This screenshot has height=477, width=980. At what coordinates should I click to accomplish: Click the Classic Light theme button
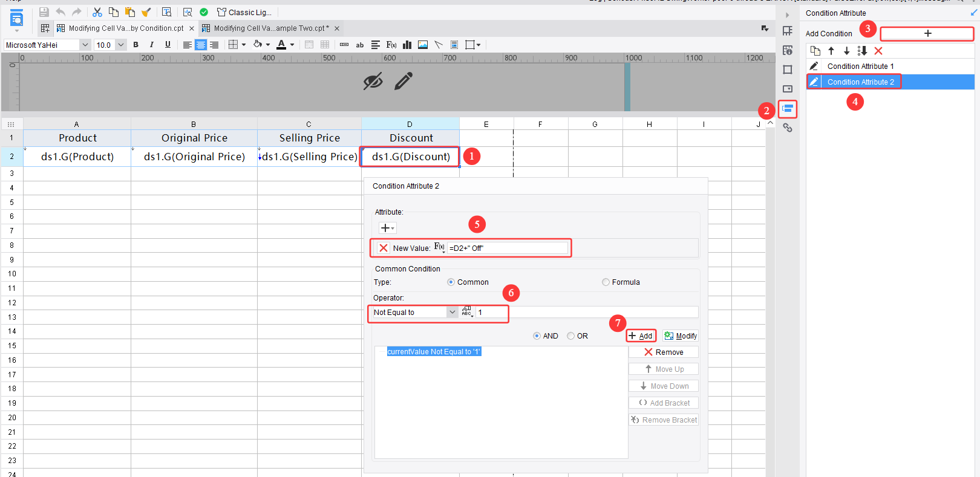coord(244,12)
